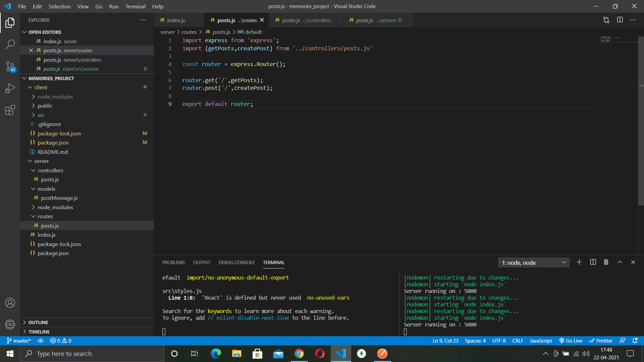Open errors and warnings count in status bar
644x362 pixels.
(61, 341)
